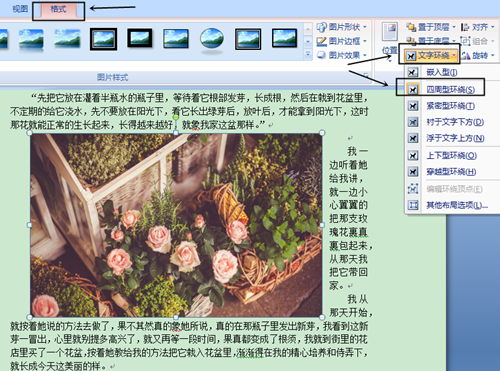Open the 置于底层 dropdown

tap(431, 41)
